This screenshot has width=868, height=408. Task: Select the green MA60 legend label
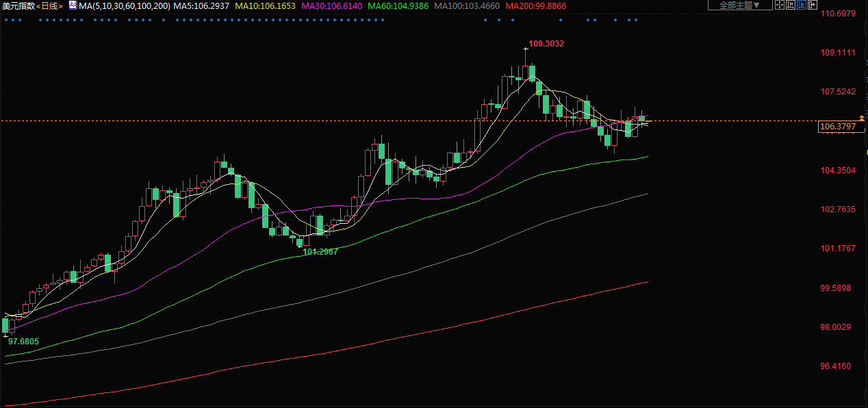[x=399, y=5]
